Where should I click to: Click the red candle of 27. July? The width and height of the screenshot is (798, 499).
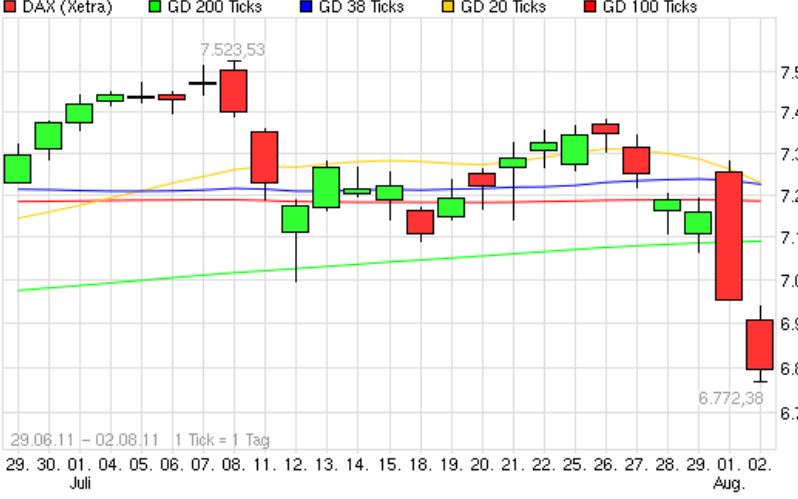pyautogui.click(x=636, y=160)
